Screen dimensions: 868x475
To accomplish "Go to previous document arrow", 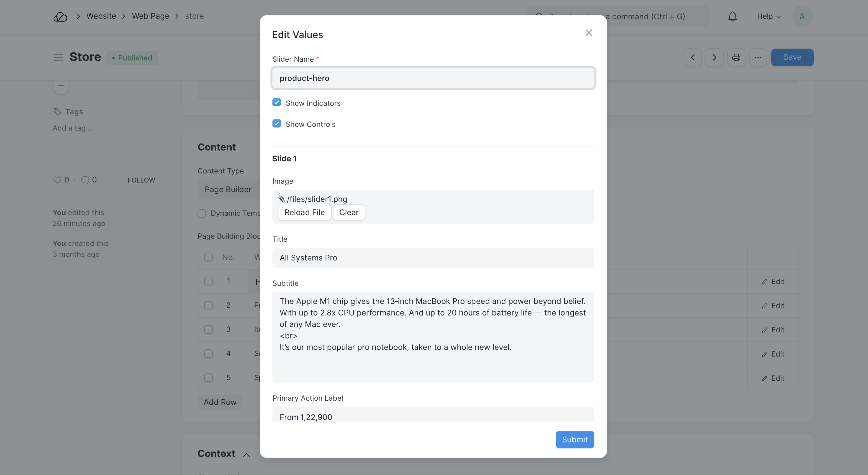I will (693, 57).
